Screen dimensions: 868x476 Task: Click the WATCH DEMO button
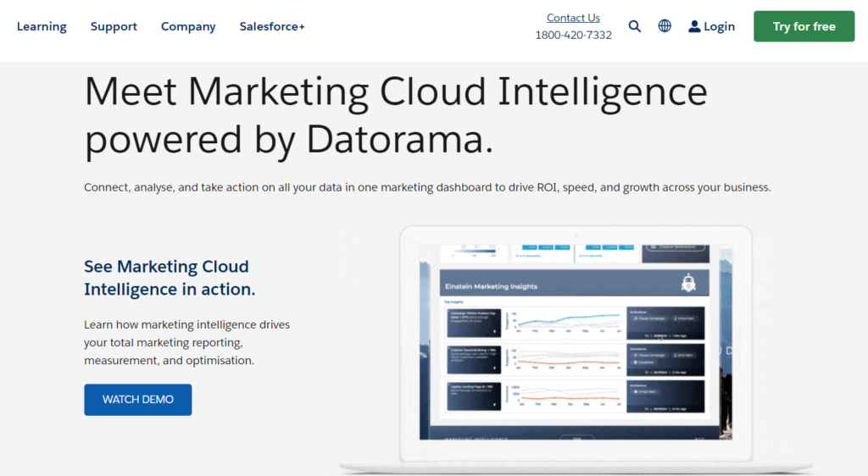(x=138, y=400)
